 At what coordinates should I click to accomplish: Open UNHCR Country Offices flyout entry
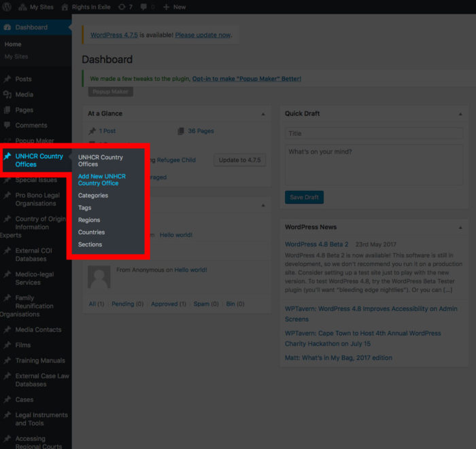click(x=101, y=161)
